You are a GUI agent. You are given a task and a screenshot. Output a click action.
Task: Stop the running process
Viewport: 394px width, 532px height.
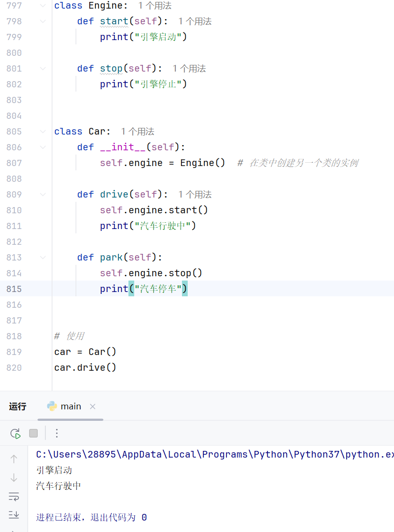pos(33,433)
